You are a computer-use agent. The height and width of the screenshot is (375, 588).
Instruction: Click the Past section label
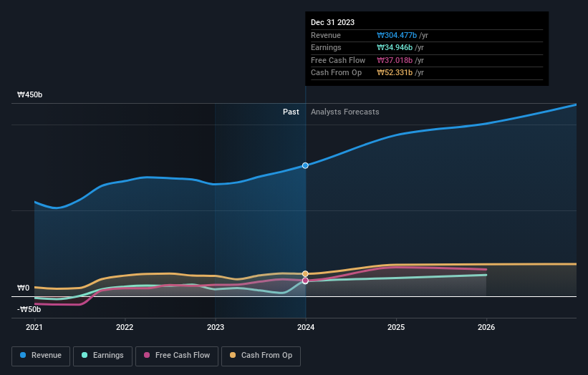point(291,112)
